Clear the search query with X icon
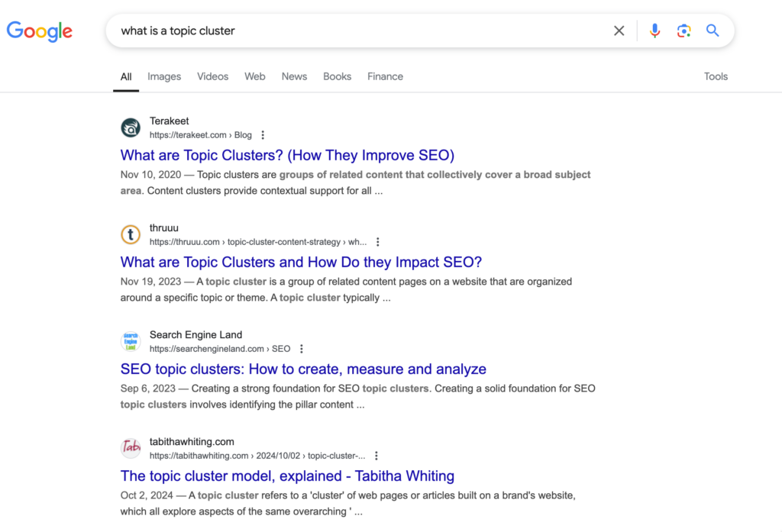This screenshot has height=532, width=782. tap(619, 31)
